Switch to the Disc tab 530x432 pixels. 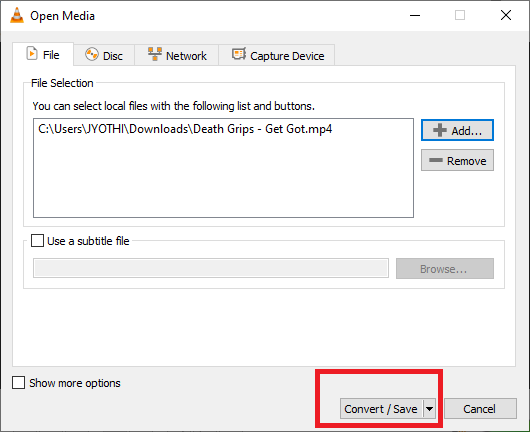pyautogui.click(x=104, y=55)
